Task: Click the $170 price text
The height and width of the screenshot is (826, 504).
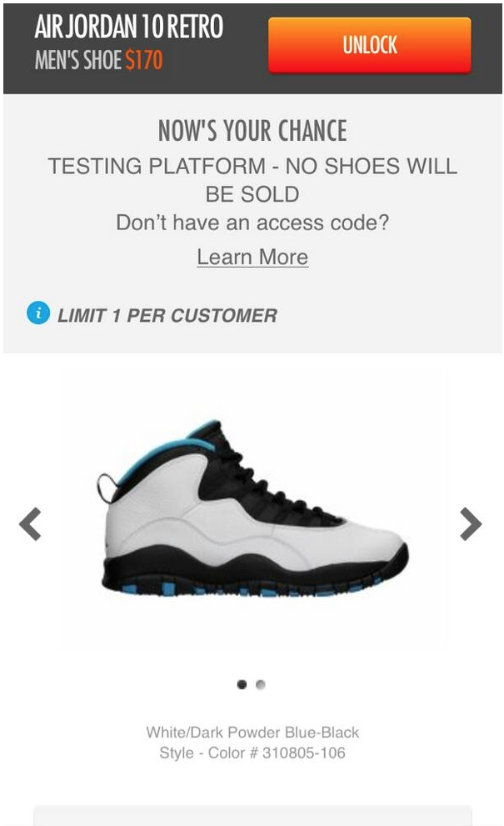Action: pos(144,60)
